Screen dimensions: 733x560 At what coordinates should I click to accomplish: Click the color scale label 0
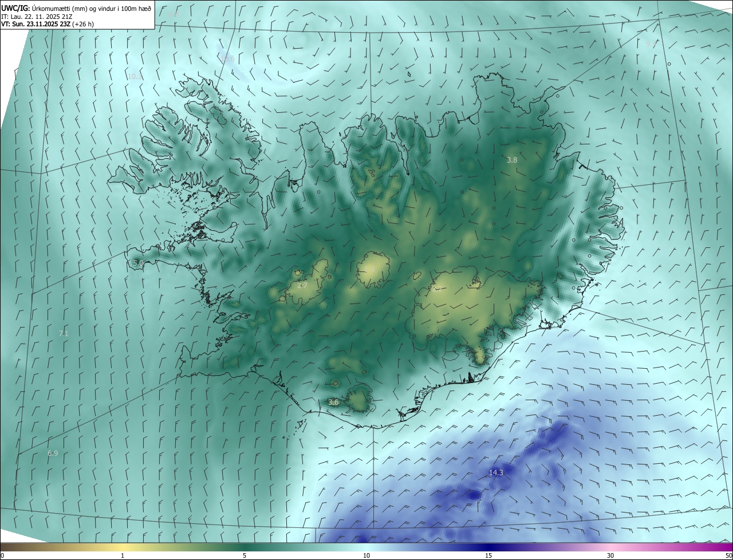2,555
